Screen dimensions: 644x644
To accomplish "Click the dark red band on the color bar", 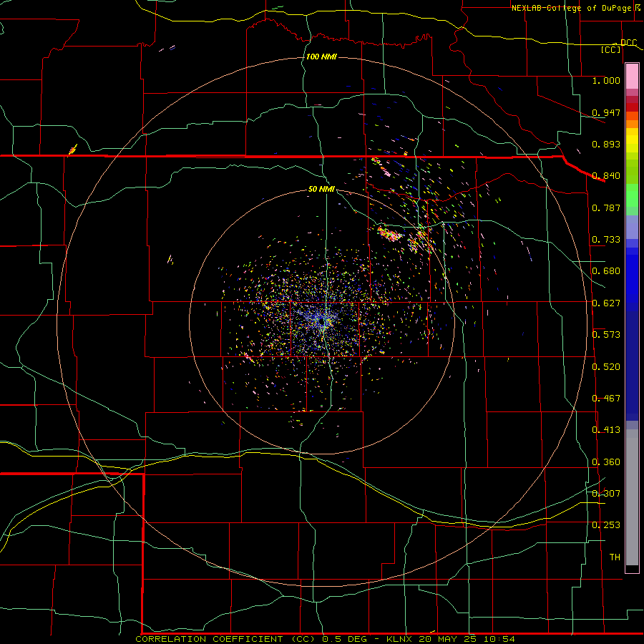I will coord(632,107).
